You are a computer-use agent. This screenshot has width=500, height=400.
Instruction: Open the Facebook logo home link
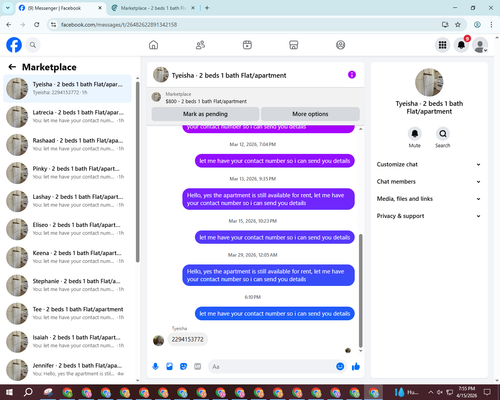click(14, 45)
